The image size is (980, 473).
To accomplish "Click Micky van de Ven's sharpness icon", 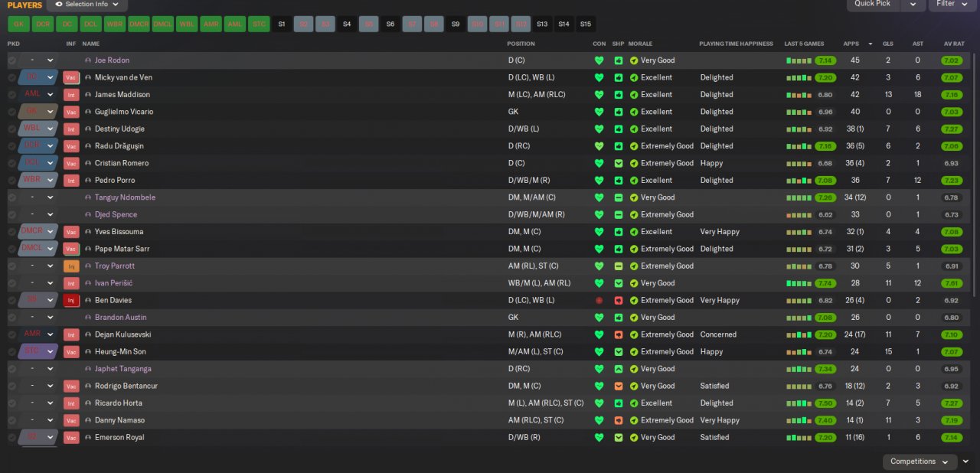I will click(x=619, y=77).
